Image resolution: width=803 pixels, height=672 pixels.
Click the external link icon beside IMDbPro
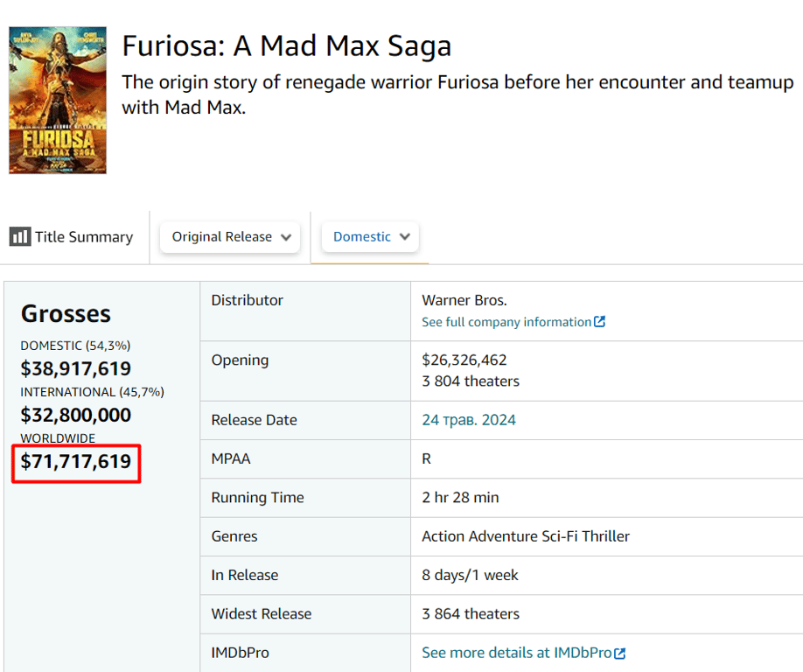pos(619,654)
